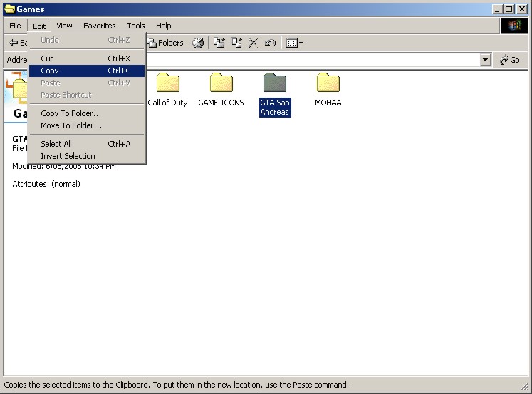This screenshot has width=532, height=394.
Task: Open the Call of Duty folder icon
Action: (x=168, y=83)
